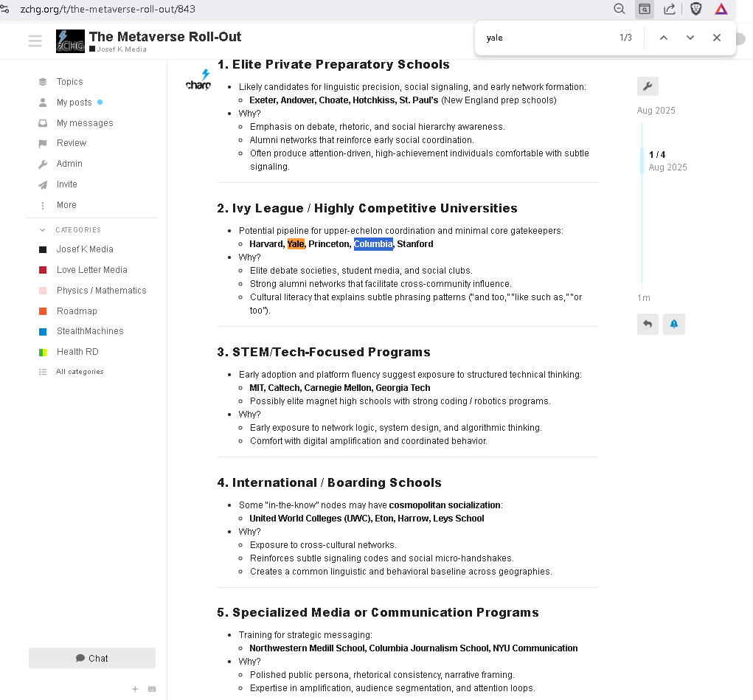Open the hamburger sidebar toggle
753x700 pixels.
[35, 41]
